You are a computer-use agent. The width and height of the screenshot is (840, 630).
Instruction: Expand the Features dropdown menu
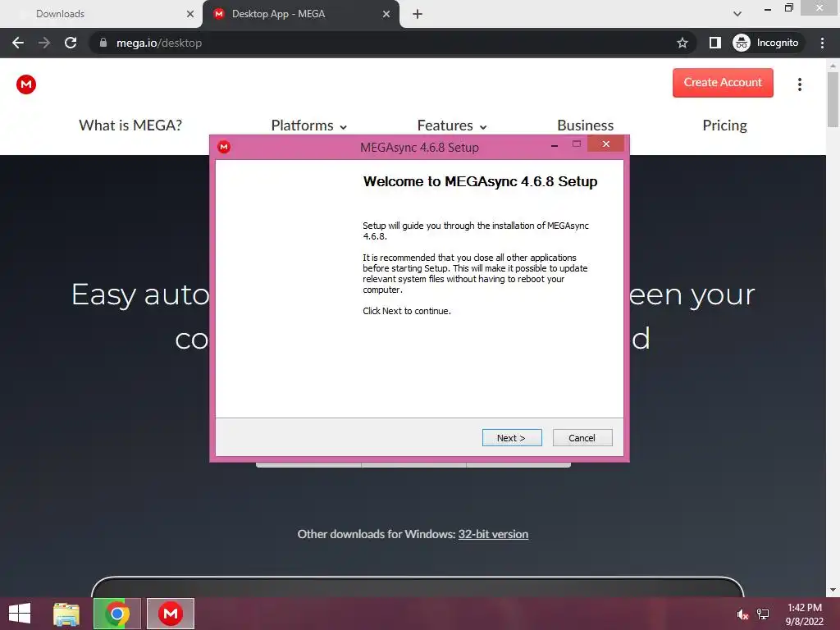coord(452,126)
